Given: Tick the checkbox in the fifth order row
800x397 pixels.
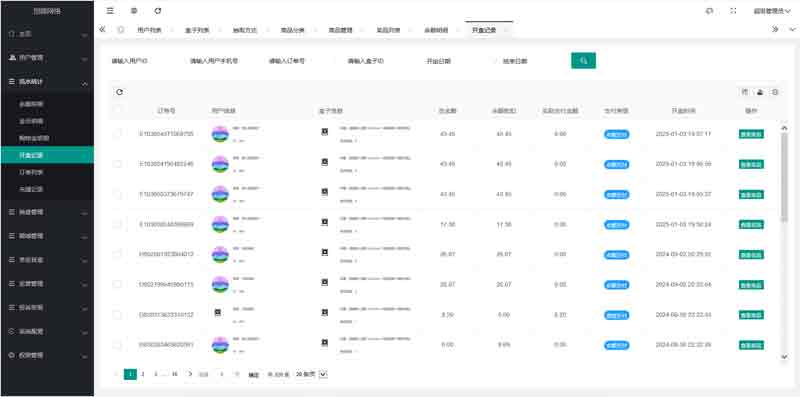Looking at the screenshot, I should click(118, 254).
